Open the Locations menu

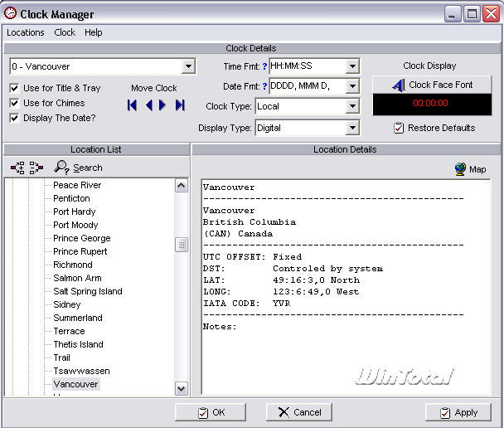(x=26, y=32)
